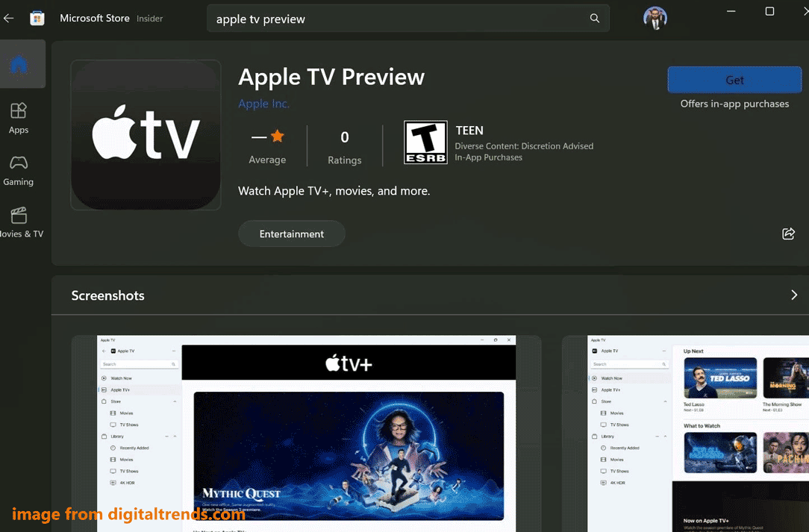The image size is (809, 532).
Task: Expand the Screenshots section chevron
Action: 794,295
